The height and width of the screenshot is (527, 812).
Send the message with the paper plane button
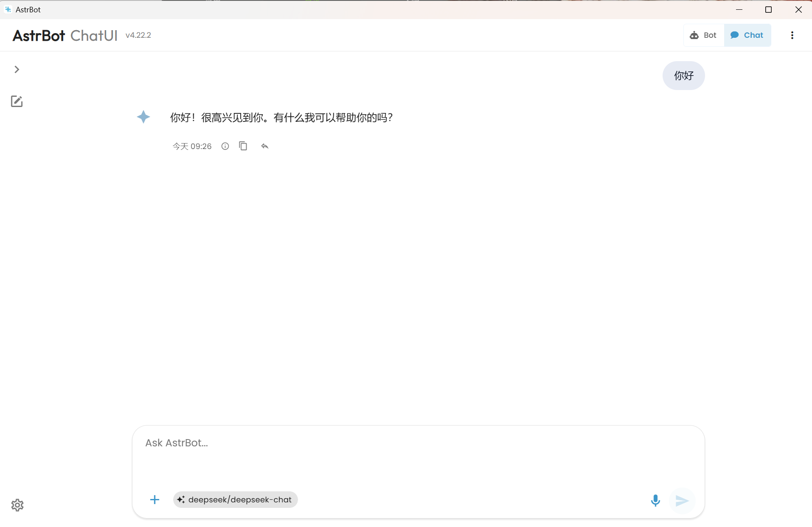click(x=682, y=501)
